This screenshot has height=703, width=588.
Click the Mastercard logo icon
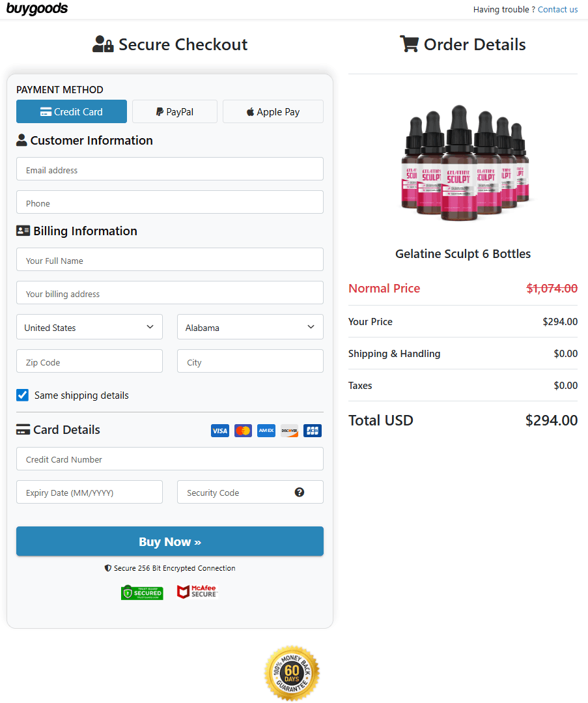243,431
